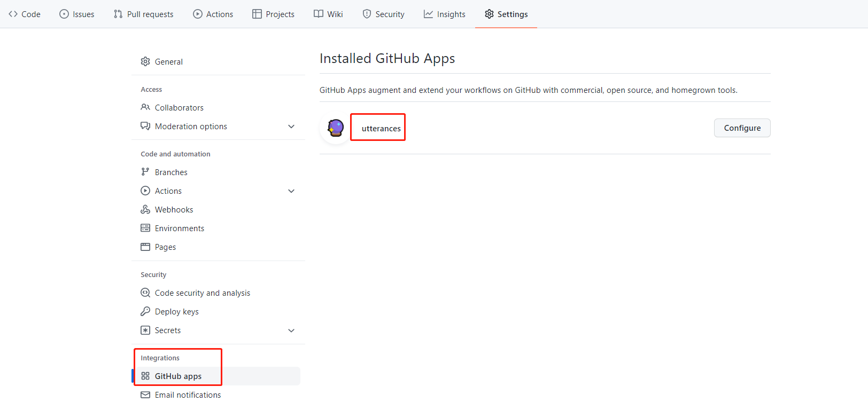The image size is (868, 418).
Task: Open the utterances app link
Action: 381,129
